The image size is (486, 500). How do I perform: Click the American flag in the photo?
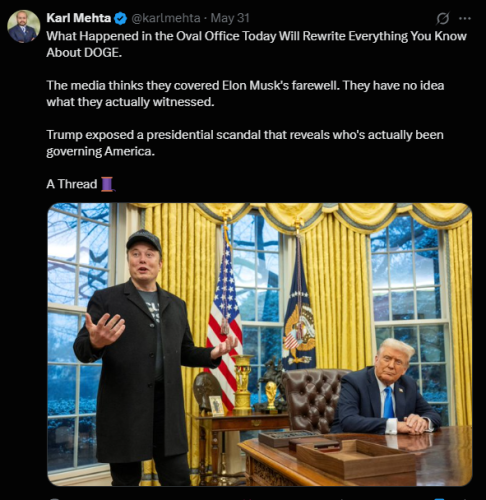point(225,325)
